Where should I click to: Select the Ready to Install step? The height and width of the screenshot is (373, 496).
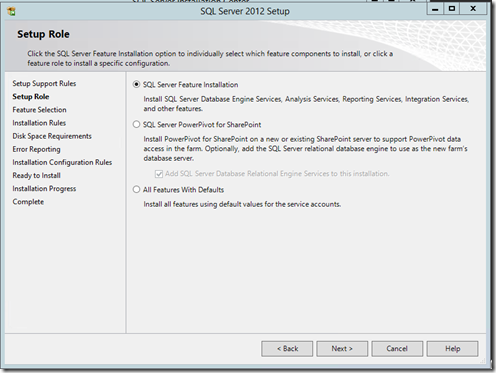[x=36, y=175]
